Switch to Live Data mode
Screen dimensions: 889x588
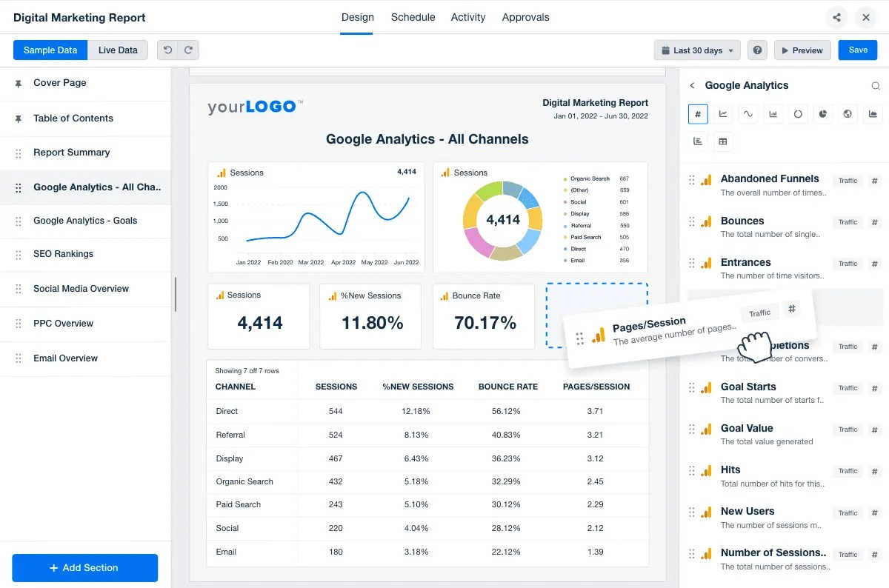coord(118,50)
